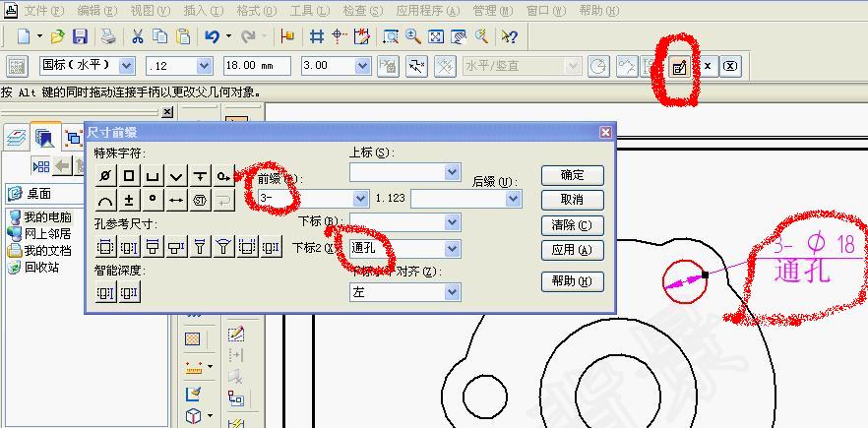This screenshot has width=868, height=428.
Task: Click the 清除 button
Action: pyautogui.click(x=573, y=225)
